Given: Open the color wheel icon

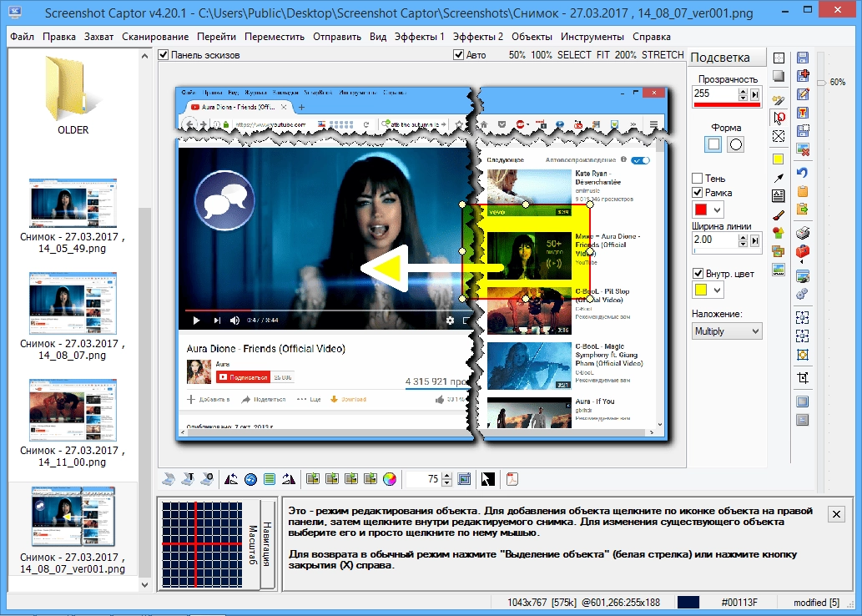Looking at the screenshot, I should coord(389,480).
